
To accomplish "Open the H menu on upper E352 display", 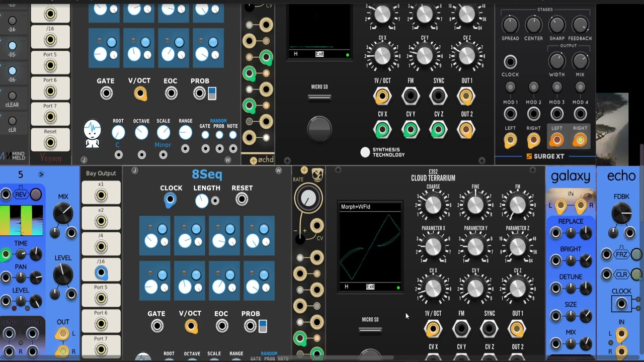I will click(x=295, y=54).
